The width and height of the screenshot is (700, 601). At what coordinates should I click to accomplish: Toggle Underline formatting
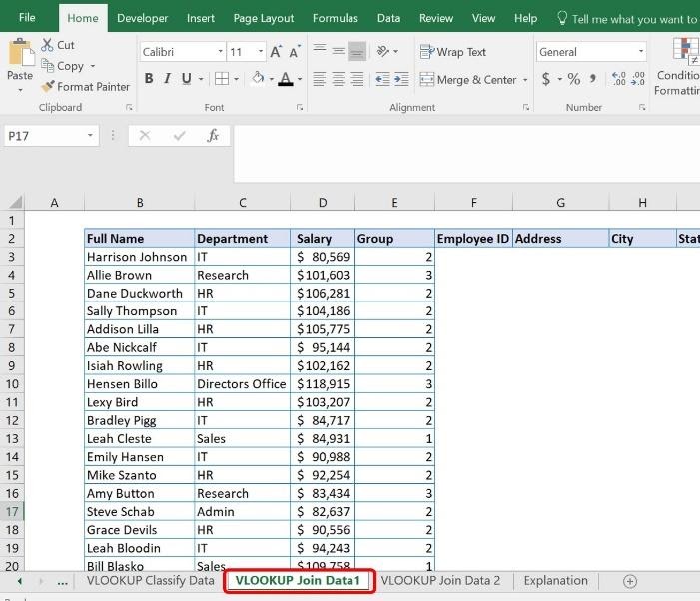point(186,79)
